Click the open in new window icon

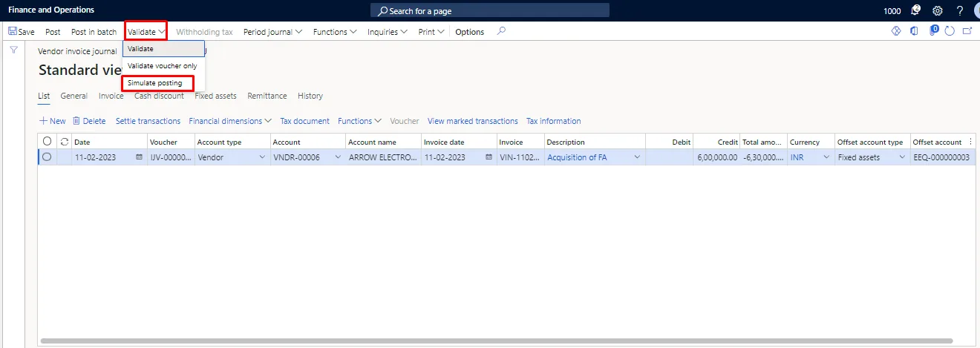[x=967, y=31]
